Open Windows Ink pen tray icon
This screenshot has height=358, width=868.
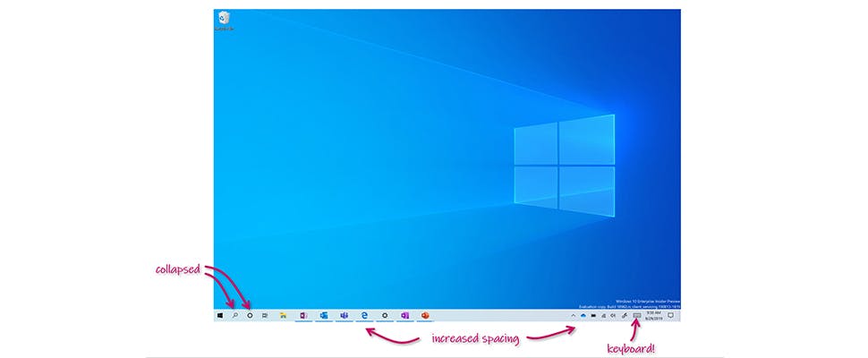point(625,315)
